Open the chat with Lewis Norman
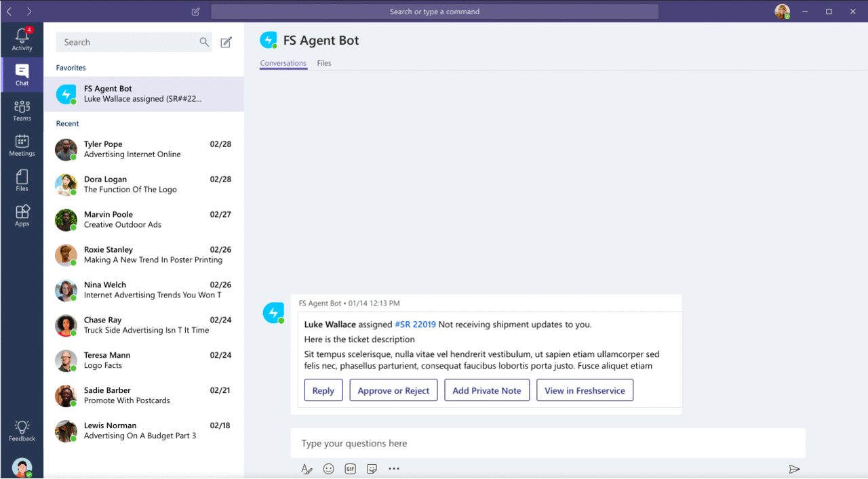The height and width of the screenshot is (479, 868). [144, 431]
